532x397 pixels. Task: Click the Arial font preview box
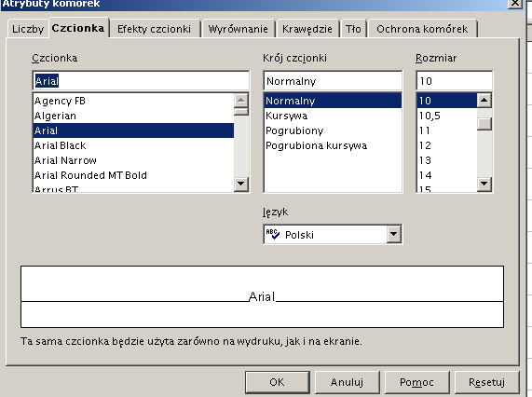coord(262,297)
